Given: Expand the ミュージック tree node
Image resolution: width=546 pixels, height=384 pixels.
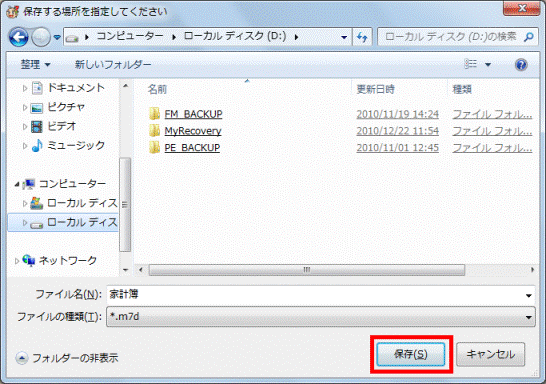Looking at the screenshot, I should (25, 146).
